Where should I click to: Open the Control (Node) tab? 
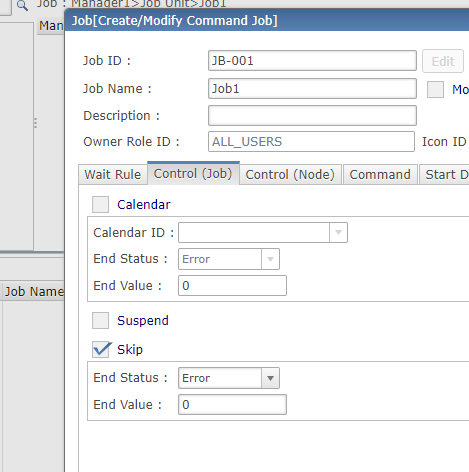coord(290,174)
